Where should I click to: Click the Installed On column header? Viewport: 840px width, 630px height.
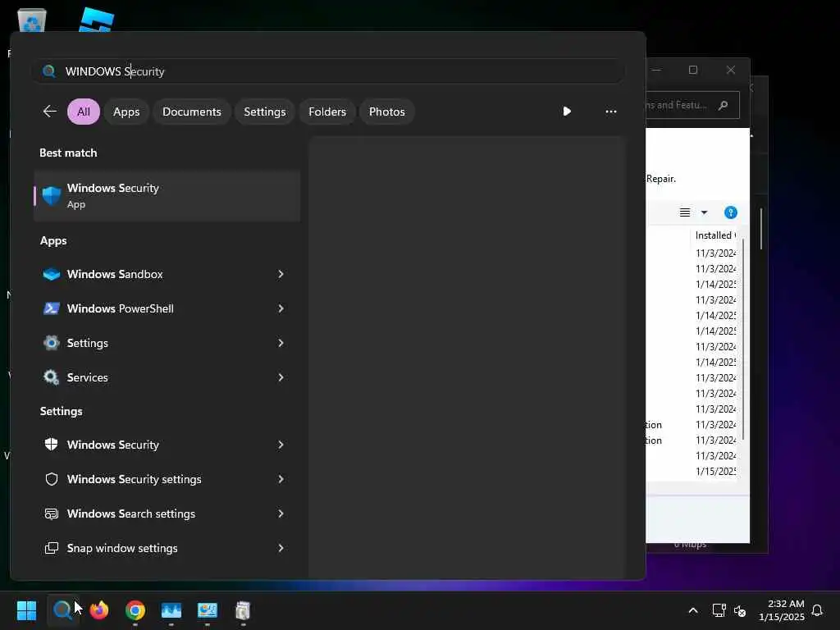click(x=715, y=235)
